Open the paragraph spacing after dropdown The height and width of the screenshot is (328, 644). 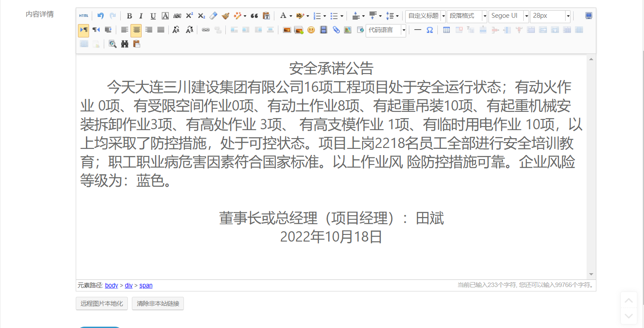(x=380, y=16)
